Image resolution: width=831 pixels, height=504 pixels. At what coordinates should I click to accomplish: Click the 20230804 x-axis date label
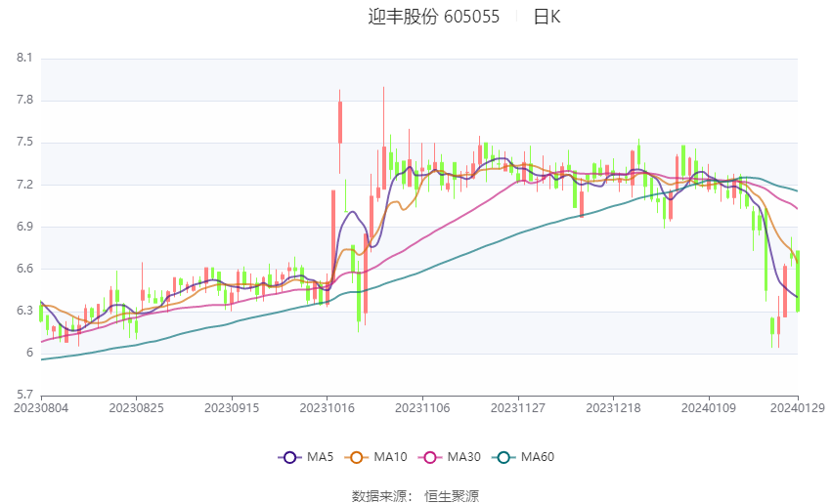(41, 408)
